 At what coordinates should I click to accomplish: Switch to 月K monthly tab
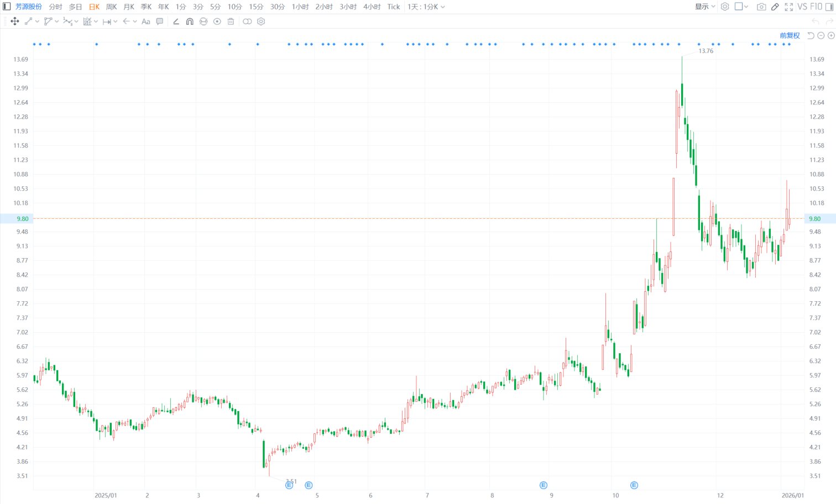[x=129, y=7]
